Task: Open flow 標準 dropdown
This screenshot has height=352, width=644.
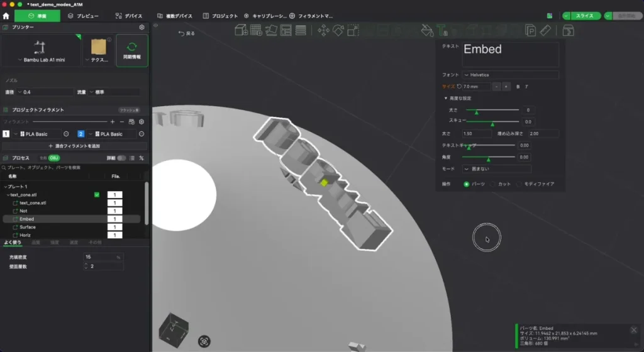Action: [114, 92]
